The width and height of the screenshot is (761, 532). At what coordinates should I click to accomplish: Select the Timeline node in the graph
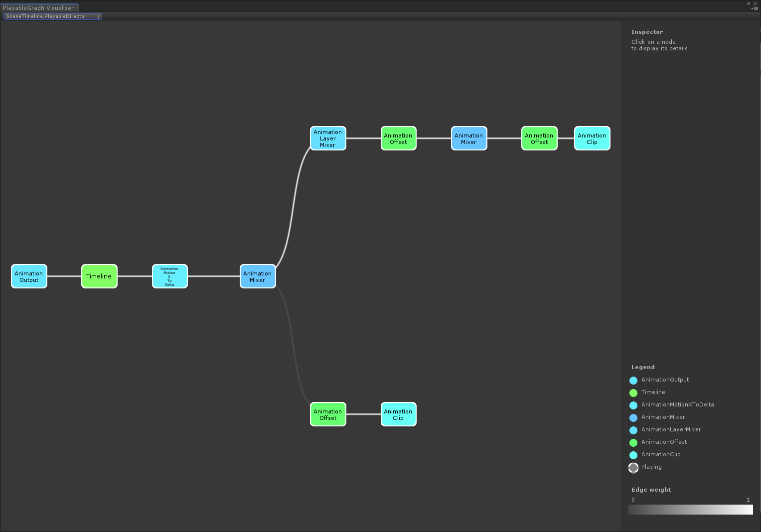[x=99, y=276]
